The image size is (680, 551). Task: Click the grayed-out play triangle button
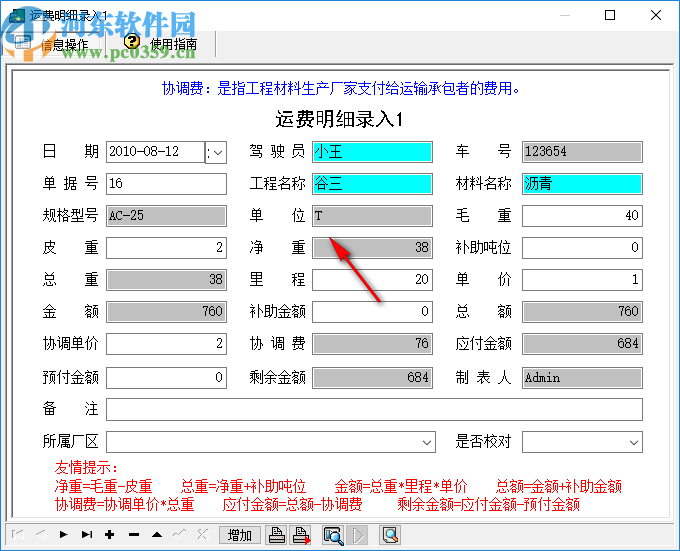[x=357, y=535]
